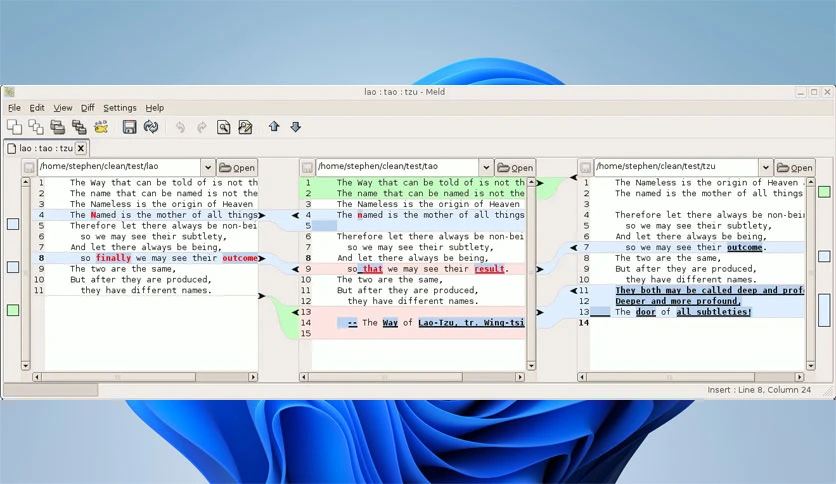Start a new two-directory comparison
836x484 pixels.
click(x=58, y=127)
